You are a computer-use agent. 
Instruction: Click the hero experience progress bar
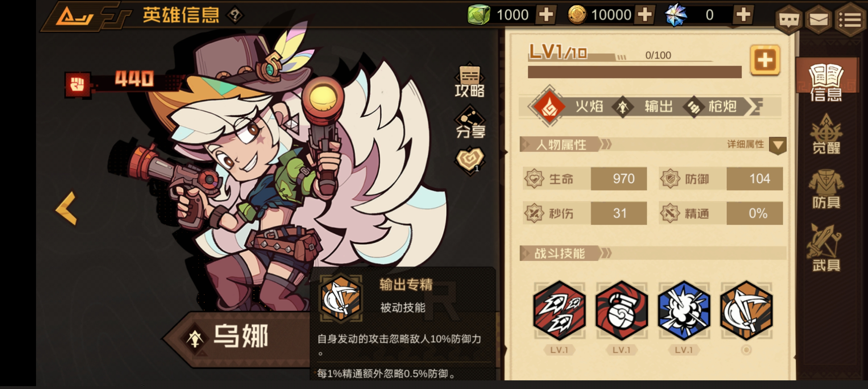[635, 72]
